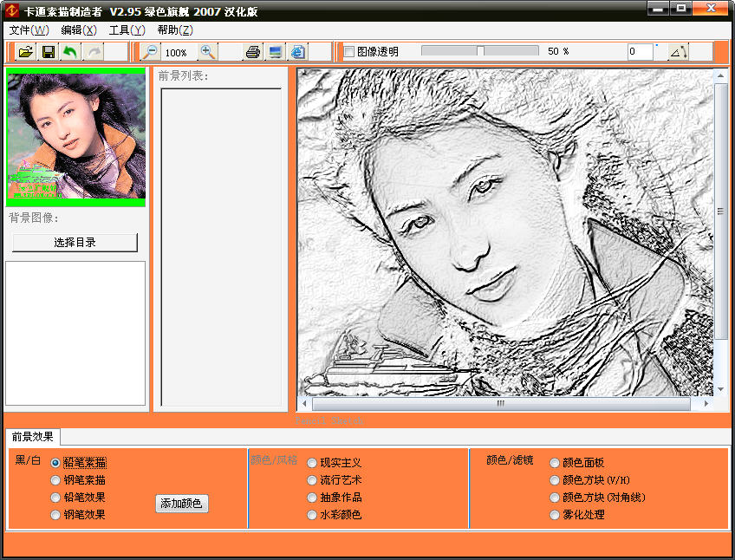735x560 pixels.
Task: Click the green undo arrow icon
Action: (70, 52)
